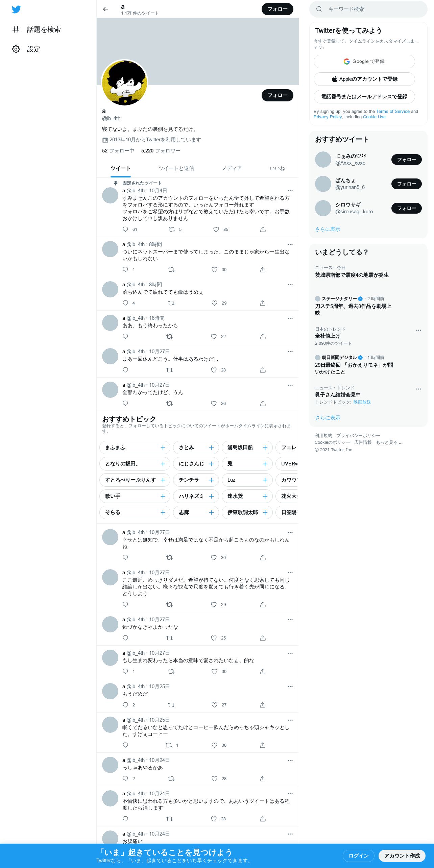Follow suggested user @Axxx_xoxo
The height and width of the screenshot is (868, 434).
(x=406, y=160)
